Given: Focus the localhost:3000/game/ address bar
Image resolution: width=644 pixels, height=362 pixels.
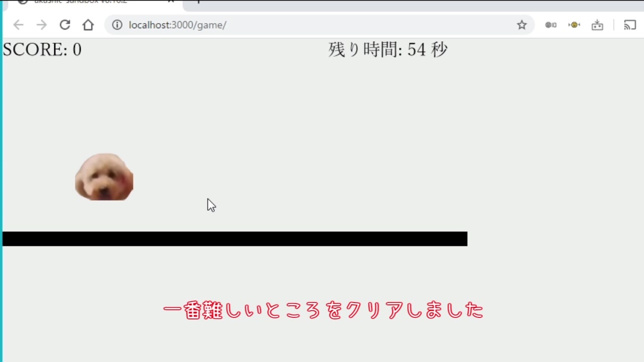Looking at the screenshot, I should click(319, 25).
